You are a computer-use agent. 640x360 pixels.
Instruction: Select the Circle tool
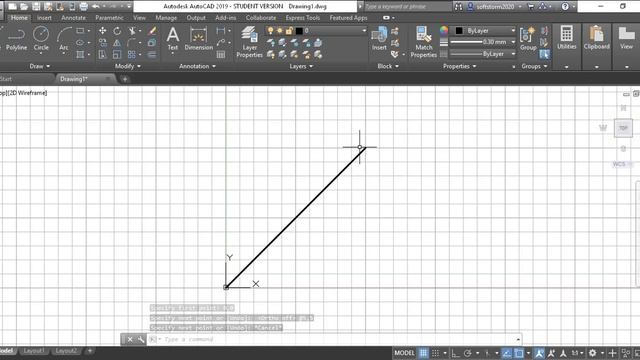coord(41,39)
